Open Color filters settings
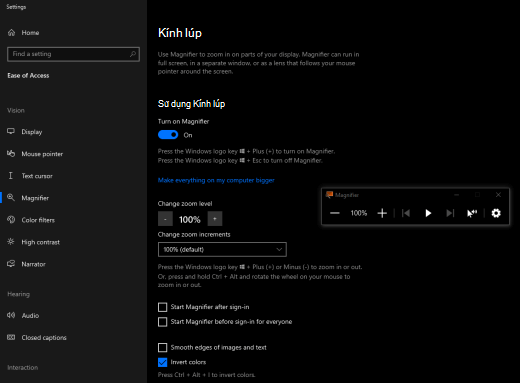This screenshot has width=520, height=383. click(31, 220)
